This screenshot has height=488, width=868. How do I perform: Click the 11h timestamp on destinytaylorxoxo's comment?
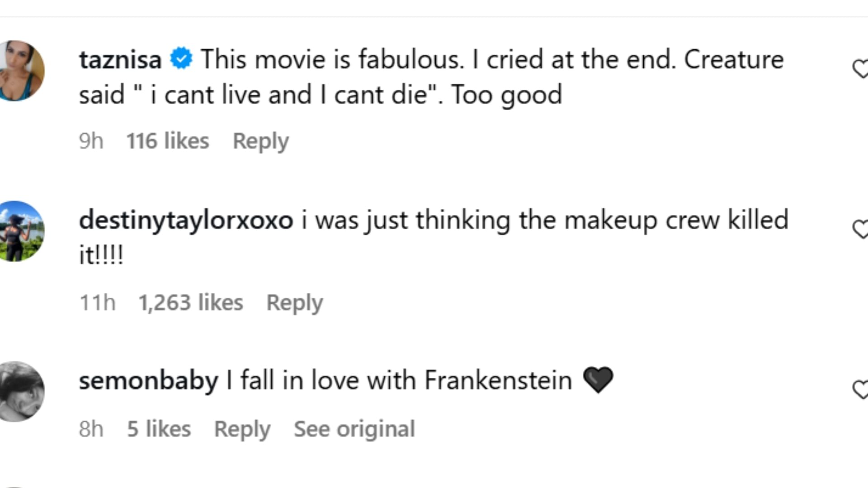pyautogui.click(x=97, y=302)
